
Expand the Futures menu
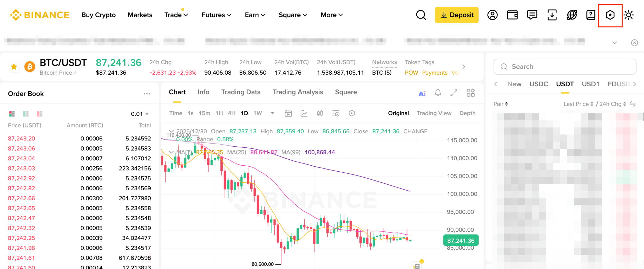pos(216,15)
